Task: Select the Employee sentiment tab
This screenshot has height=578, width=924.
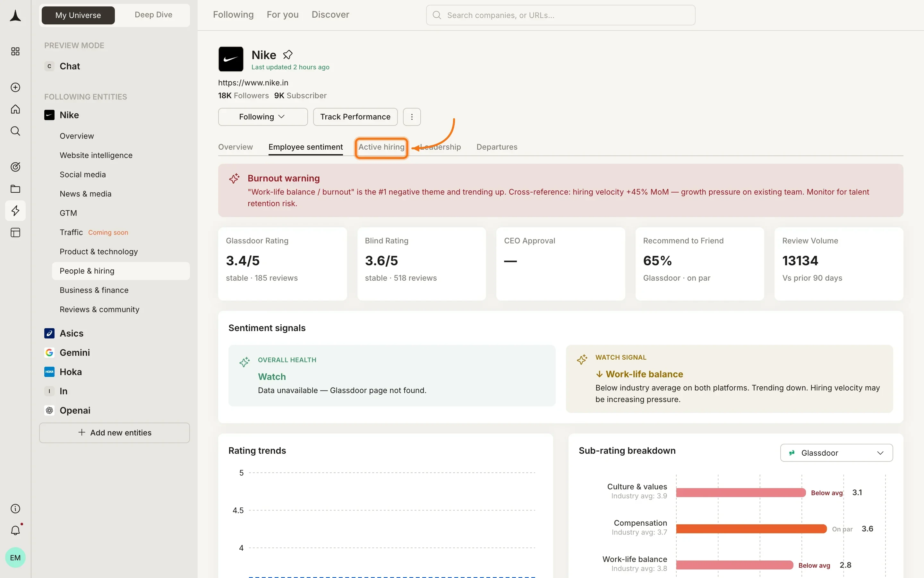Action: pos(305,147)
